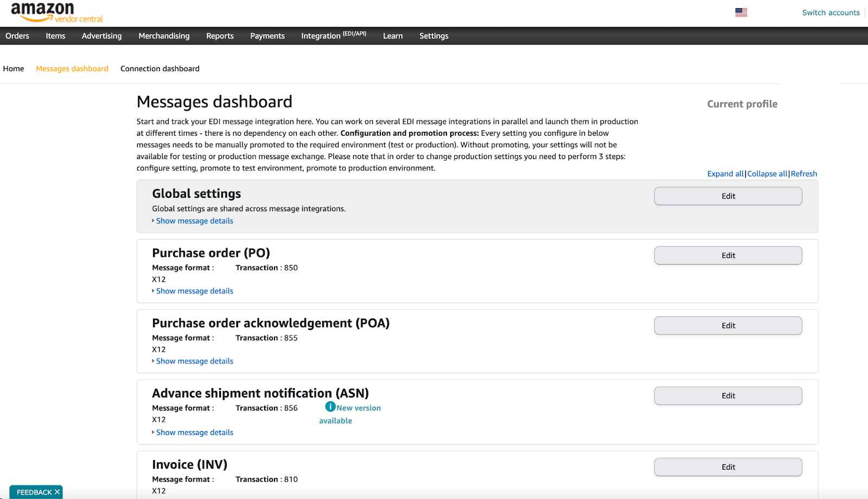Click the Switch accounts link
The width and height of the screenshot is (868, 499).
(x=831, y=12)
